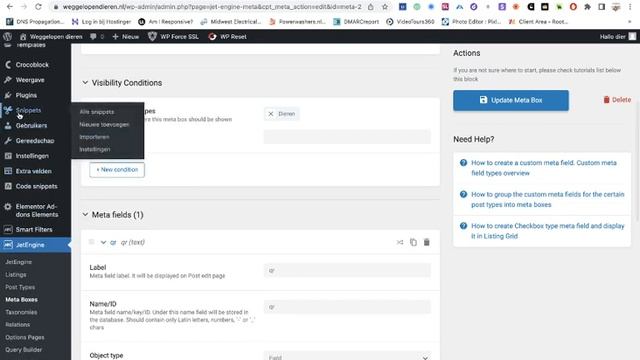Open JetEngine sidebar menu
Viewport: 640px width, 360px height.
click(30, 245)
